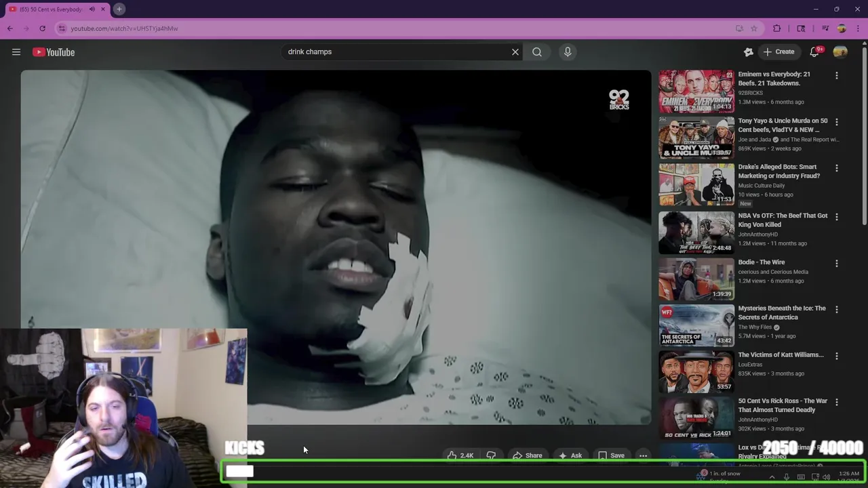
Task: Open Eminem vs Everybody thumbnail
Action: tap(696, 91)
